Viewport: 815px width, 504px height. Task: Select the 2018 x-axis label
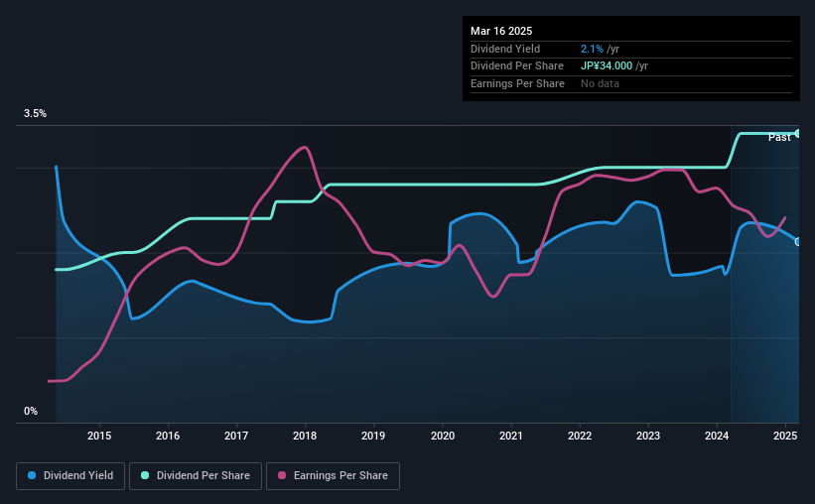point(305,436)
